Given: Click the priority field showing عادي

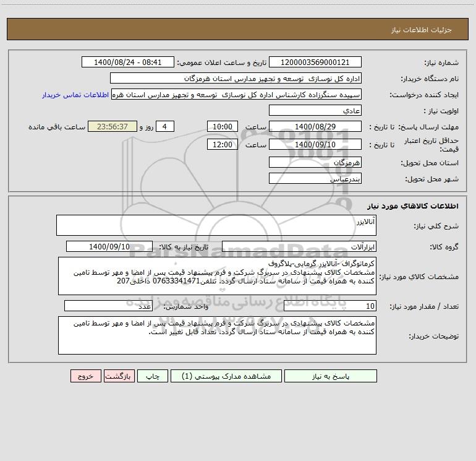Looking at the screenshot, I should [315, 110].
